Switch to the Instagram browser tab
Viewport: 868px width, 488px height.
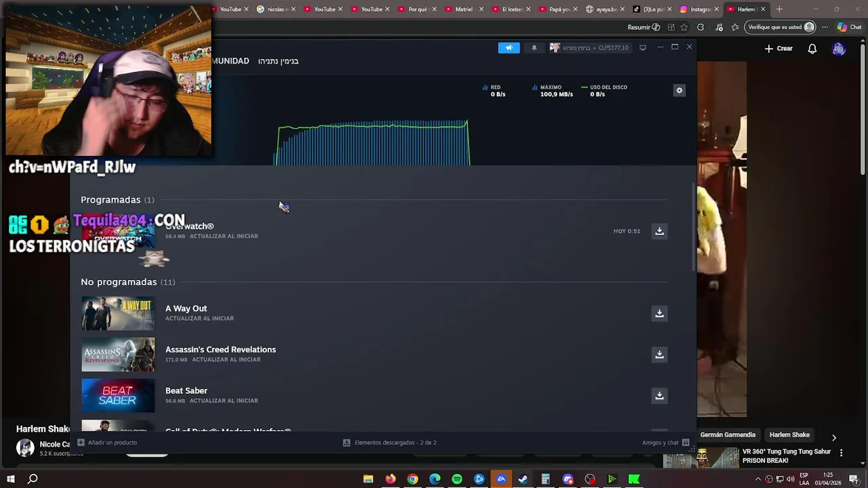697,9
